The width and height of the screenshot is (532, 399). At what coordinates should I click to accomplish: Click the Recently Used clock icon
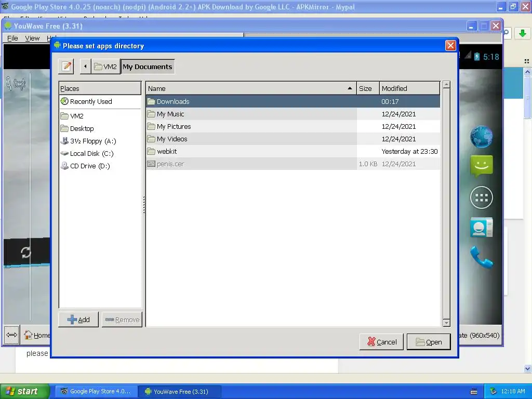coord(64,101)
